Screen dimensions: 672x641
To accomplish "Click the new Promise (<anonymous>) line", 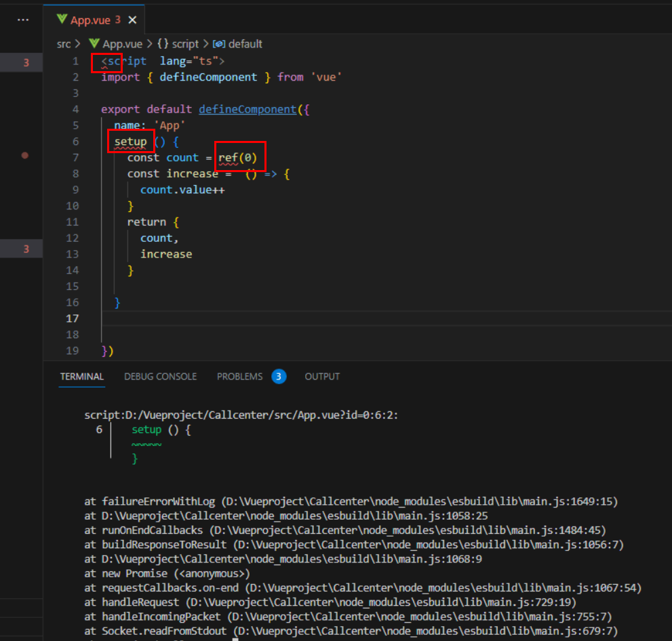I will click(167, 573).
